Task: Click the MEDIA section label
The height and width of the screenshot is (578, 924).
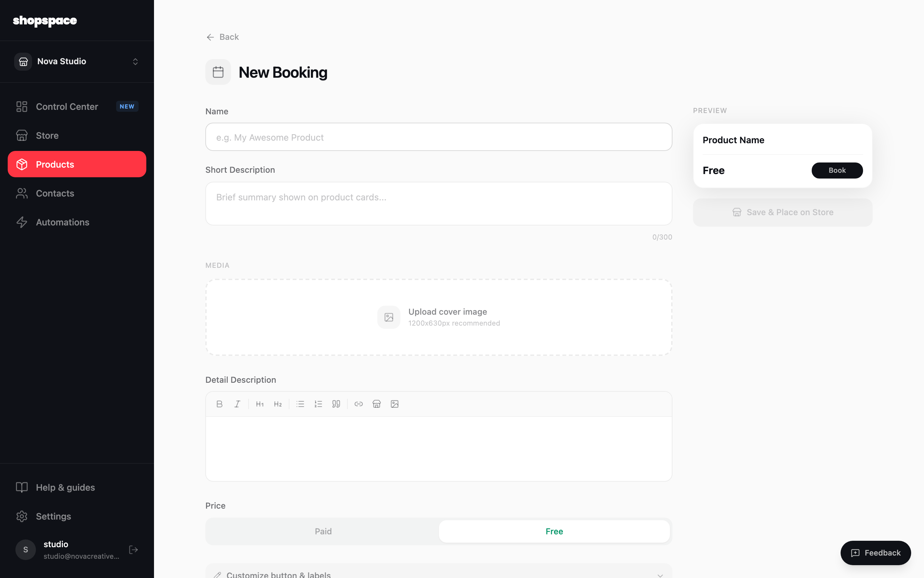Action: coord(217,265)
